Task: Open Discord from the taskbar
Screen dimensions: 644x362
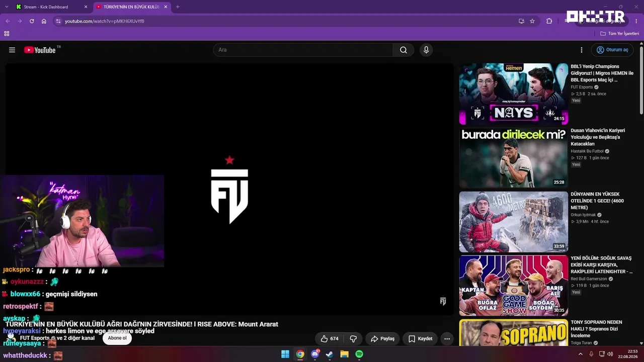Action: click(315, 354)
